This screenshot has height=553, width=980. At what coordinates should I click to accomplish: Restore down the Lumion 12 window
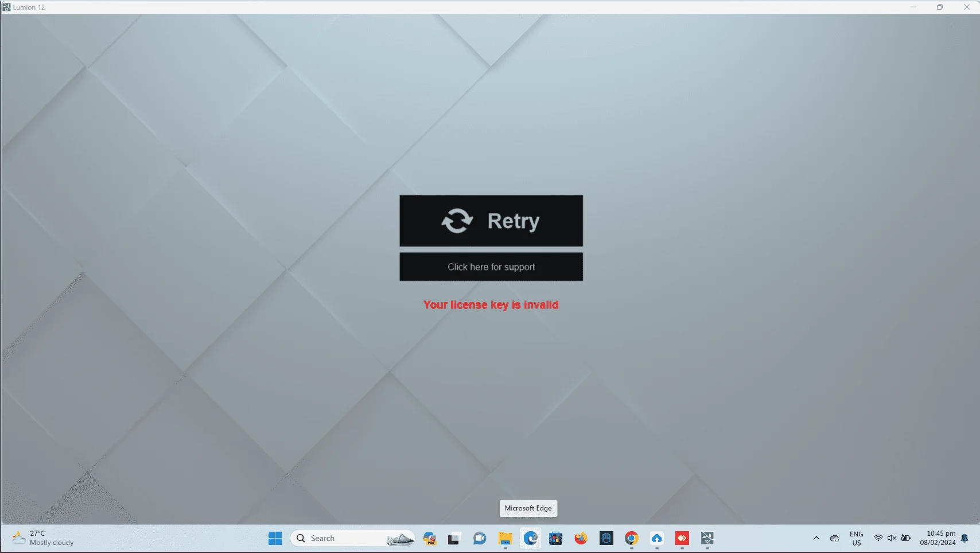tap(940, 7)
